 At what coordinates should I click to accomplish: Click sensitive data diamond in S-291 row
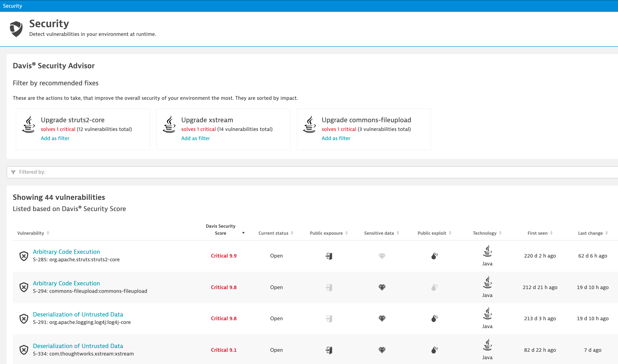pyautogui.click(x=382, y=319)
